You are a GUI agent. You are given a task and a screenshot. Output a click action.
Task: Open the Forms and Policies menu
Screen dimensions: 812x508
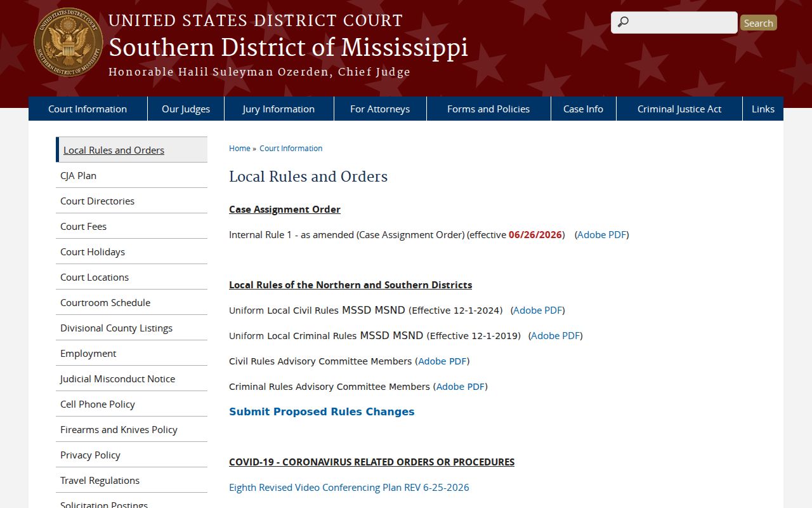488,109
